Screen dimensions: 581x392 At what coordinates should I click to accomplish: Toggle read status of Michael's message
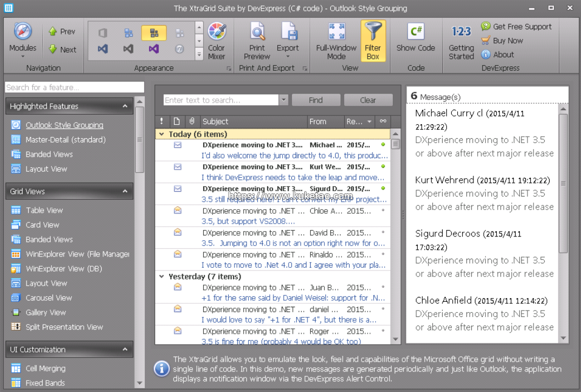coord(383,145)
